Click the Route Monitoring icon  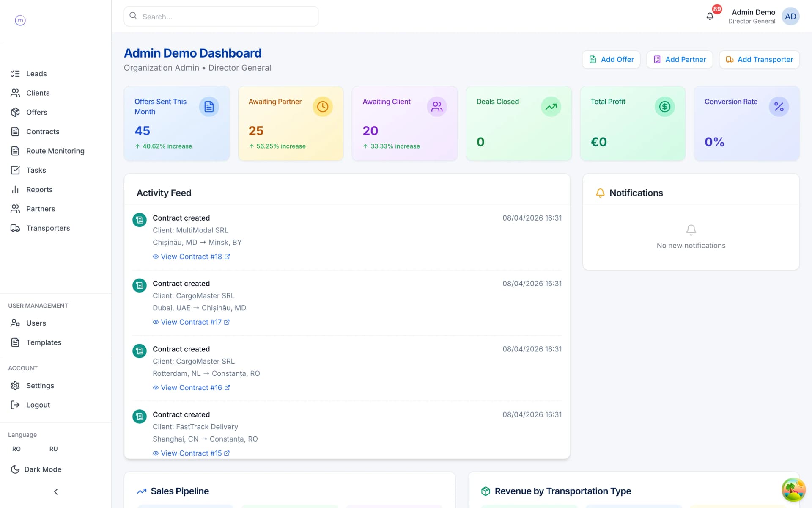click(x=15, y=151)
